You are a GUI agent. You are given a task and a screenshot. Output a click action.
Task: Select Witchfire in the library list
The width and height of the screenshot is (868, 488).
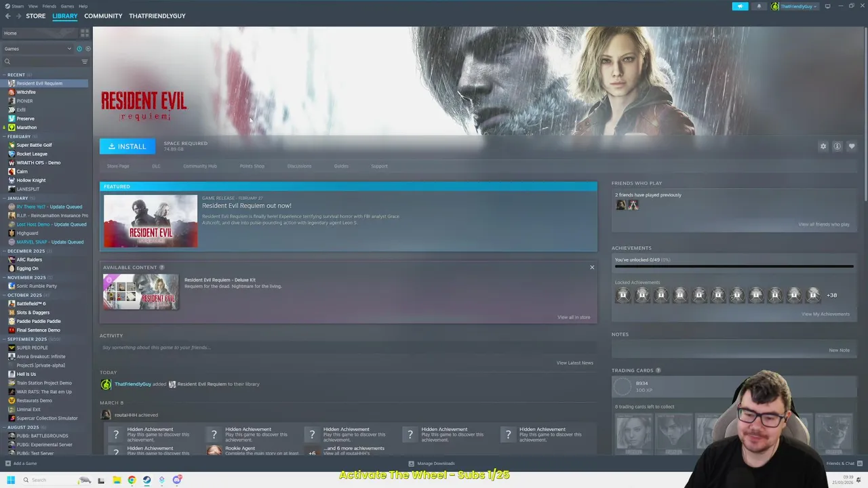[26, 92]
